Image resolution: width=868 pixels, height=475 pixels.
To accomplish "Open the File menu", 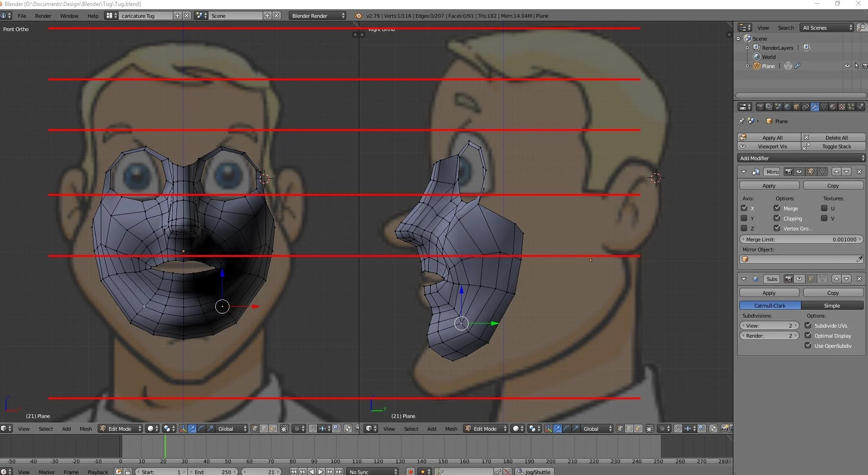I will [22, 16].
